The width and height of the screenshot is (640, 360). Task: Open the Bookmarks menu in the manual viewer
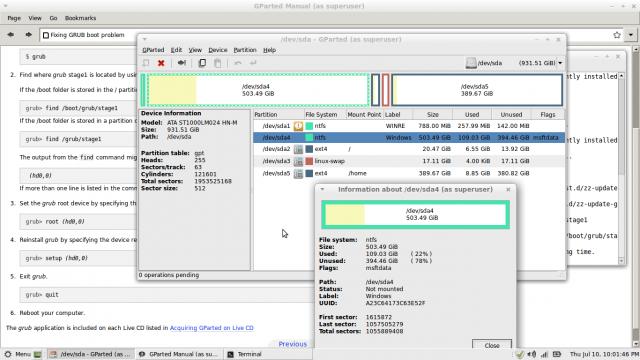(80, 18)
